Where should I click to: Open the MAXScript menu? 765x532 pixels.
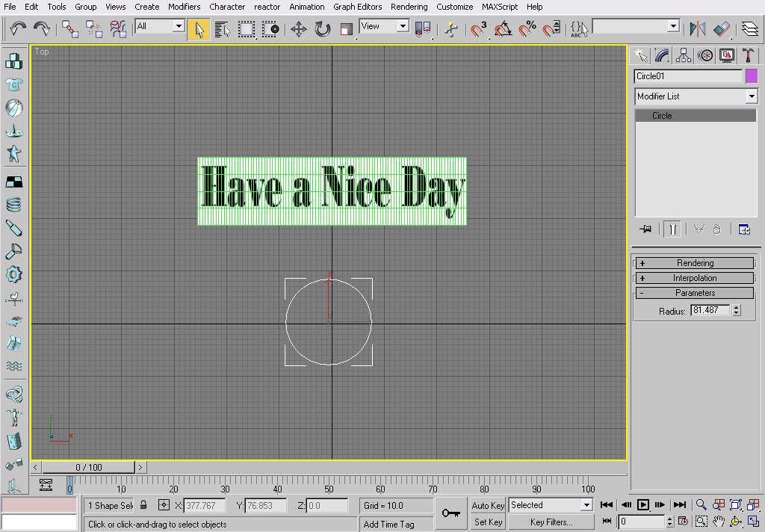pos(500,7)
